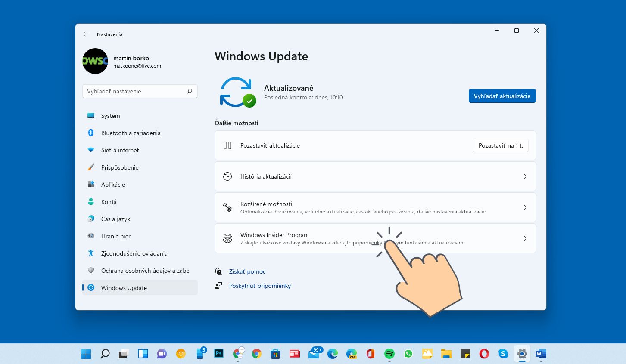Launch Photoshop from the taskbar
The width and height of the screenshot is (626, 364).
[x=218, y=354]
